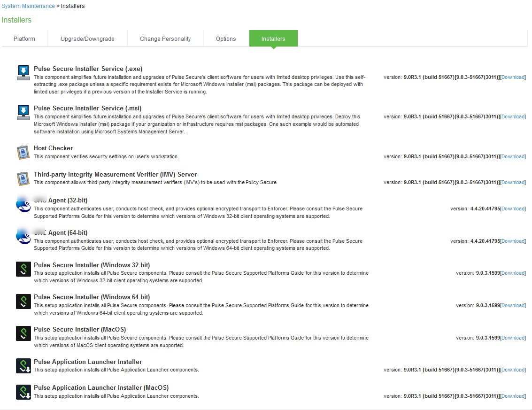Go back via the System Maintenance breadcrumb
Viewport: 532px width, 410px height.
click(28, 6)
